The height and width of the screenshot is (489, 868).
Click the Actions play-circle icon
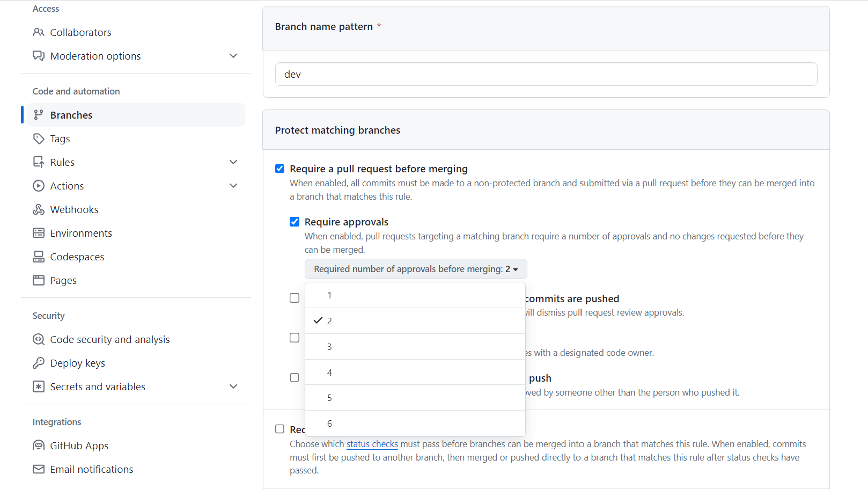click(x=39, y=186)
